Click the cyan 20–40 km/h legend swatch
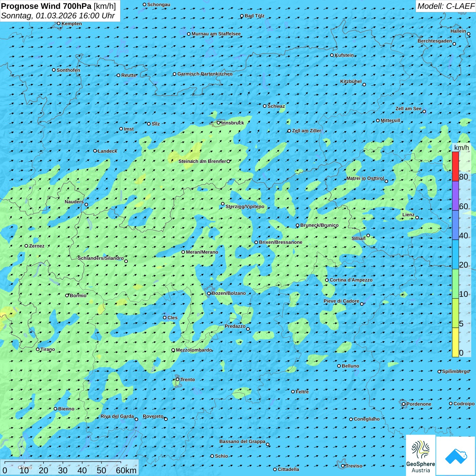 click(455, 254)
